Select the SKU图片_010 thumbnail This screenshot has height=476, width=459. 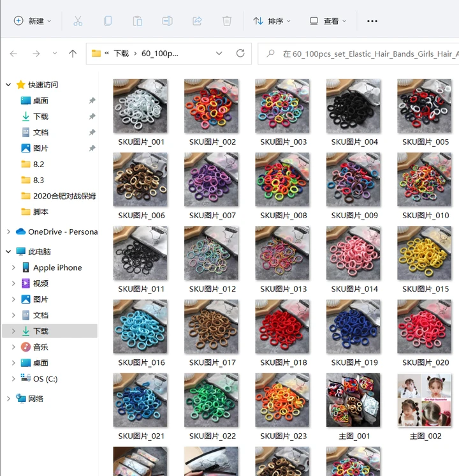point(424,179)
